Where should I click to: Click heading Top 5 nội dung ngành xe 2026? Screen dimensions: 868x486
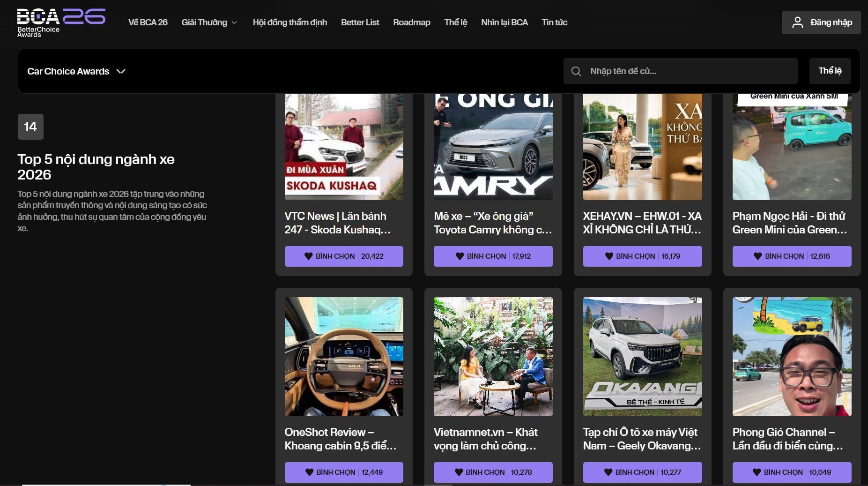(x=96, y=167)
